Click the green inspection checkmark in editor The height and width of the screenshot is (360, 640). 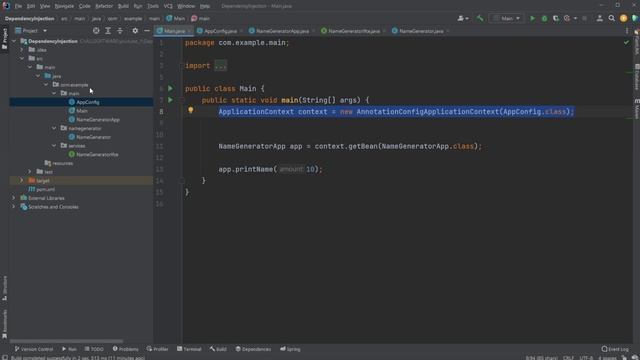pyautogui.click(x=626, y=42)
